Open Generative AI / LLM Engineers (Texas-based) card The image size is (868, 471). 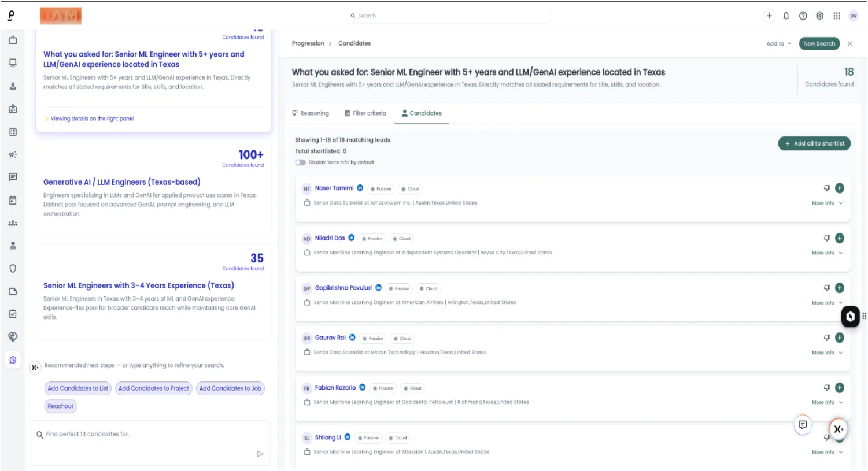point(153,188)
